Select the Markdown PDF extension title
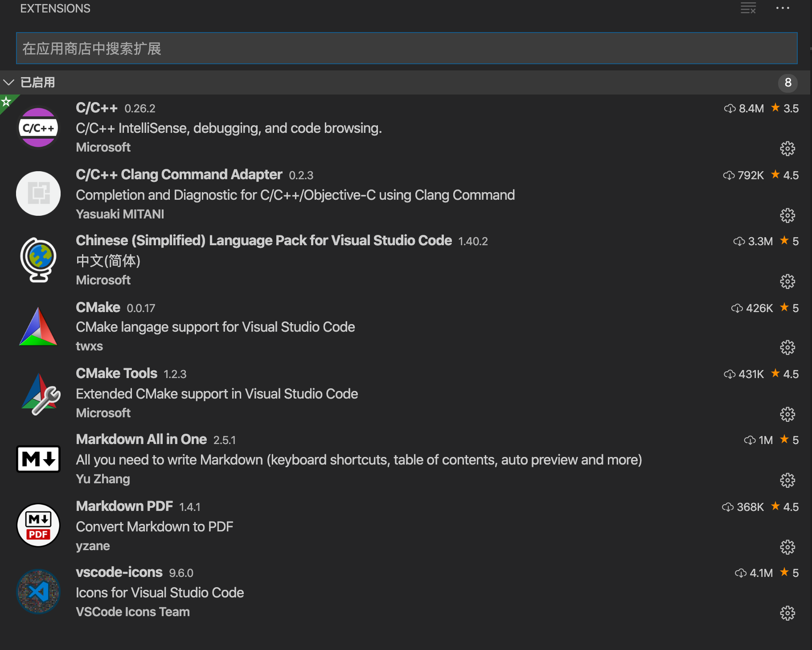812x650 pixels. 124,506
